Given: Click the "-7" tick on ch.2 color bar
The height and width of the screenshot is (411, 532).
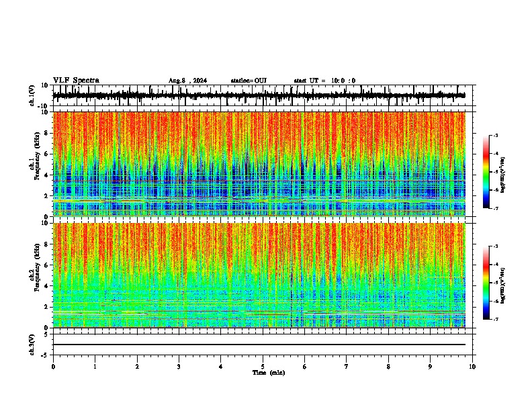Looking at the screenshot, I should (495, 319).
